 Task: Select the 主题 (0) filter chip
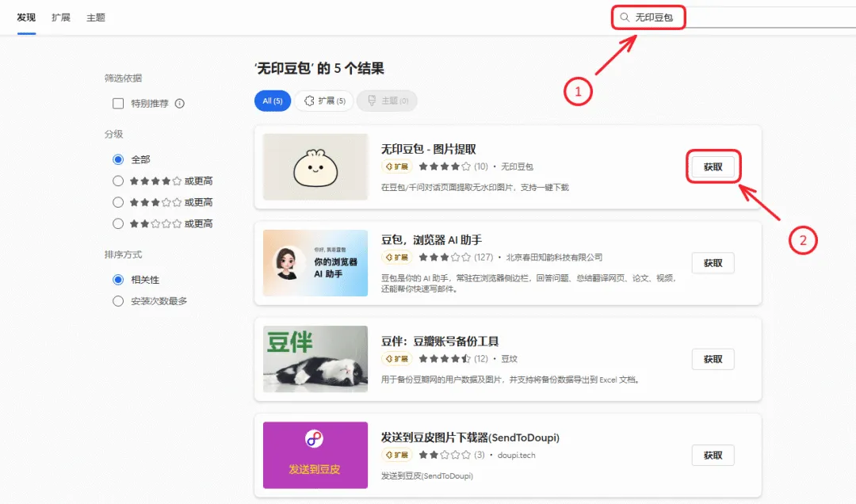tap(387, 101)
